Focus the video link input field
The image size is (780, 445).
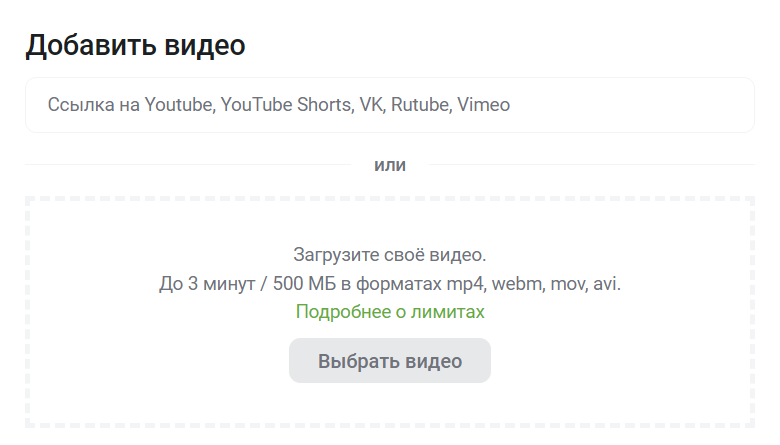pyautogui.click(x=390, y=105)
